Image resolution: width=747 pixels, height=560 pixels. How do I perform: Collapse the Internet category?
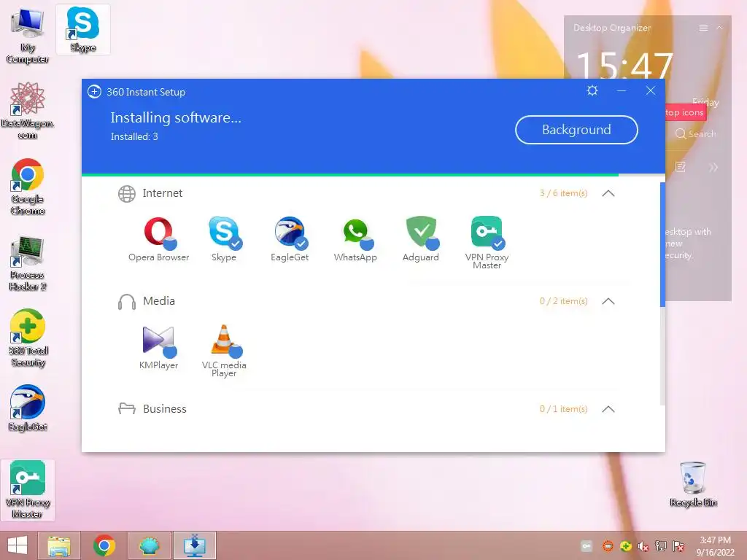click(608, 193)
